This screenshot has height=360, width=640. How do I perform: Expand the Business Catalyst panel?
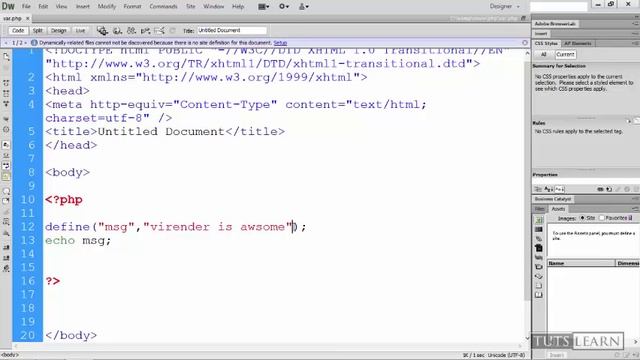pos(553,199)
